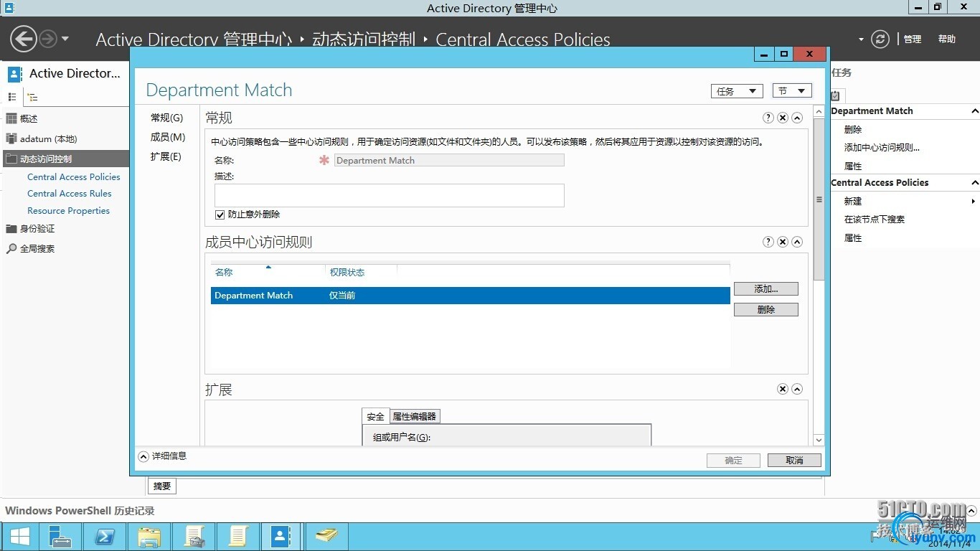The height and width of the screenshot is (551, 980).
Task: Open the 帮助 menu
Action: click(x=947, y=39)
